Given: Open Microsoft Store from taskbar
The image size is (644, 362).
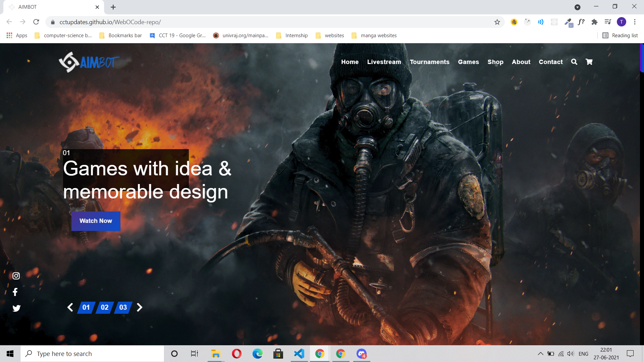Looking at the screenshot, I should [x=278, y=354].
